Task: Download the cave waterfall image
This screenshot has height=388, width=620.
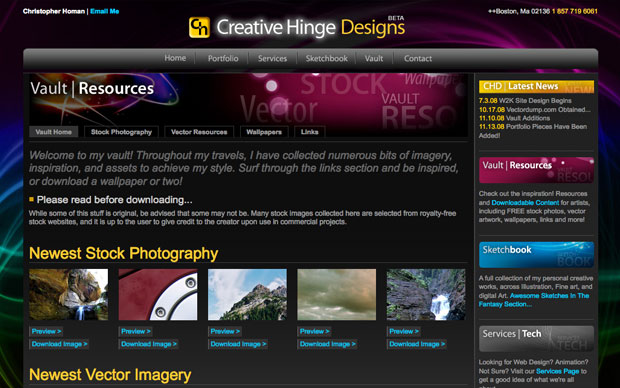Action: pyautogui.click(x=59, y=344)
